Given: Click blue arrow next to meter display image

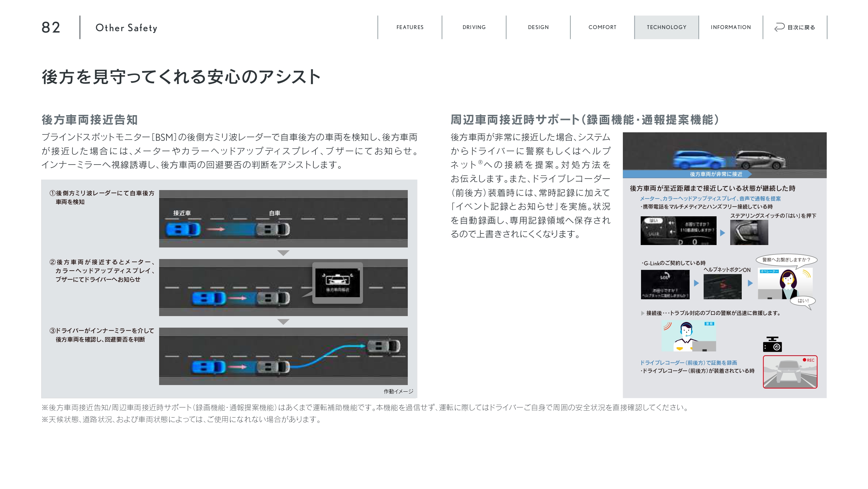Looking at the screenshot, I should click(723, 233).
